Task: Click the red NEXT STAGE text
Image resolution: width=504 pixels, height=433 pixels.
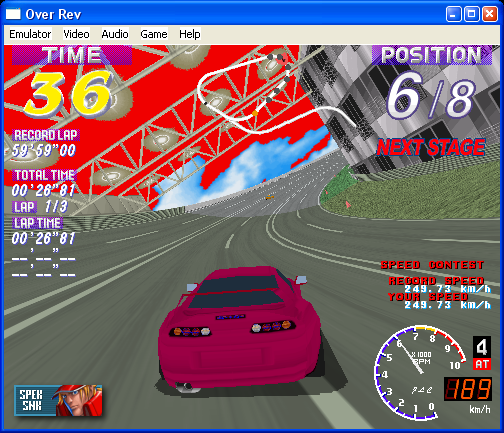Action: coord(431,147)
